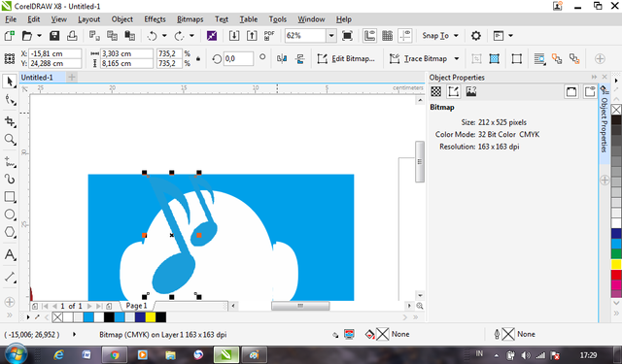This screenshot has width=622, height=364.
Task: Click the rotation angle field
Action: 238,58
